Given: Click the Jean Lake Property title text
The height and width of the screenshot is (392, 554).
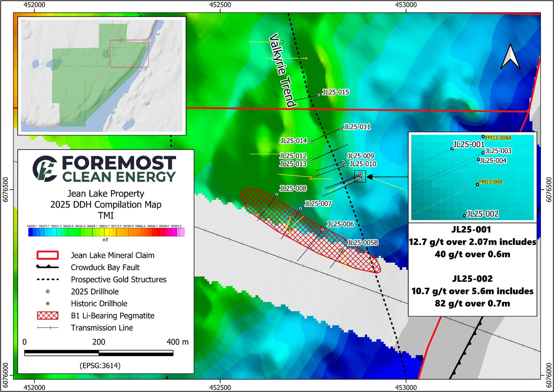Looking at the screenshot, I should pyautogui.click(x=105, y=194).
